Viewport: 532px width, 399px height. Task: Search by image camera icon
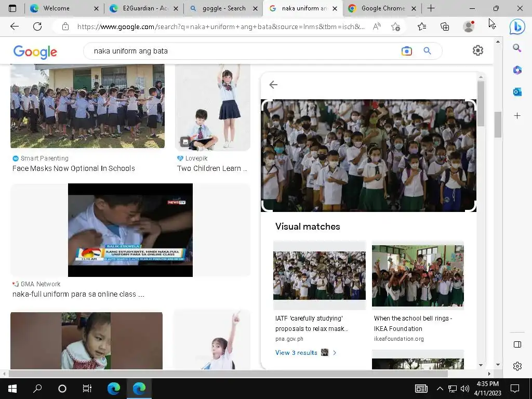click(406, 51)
